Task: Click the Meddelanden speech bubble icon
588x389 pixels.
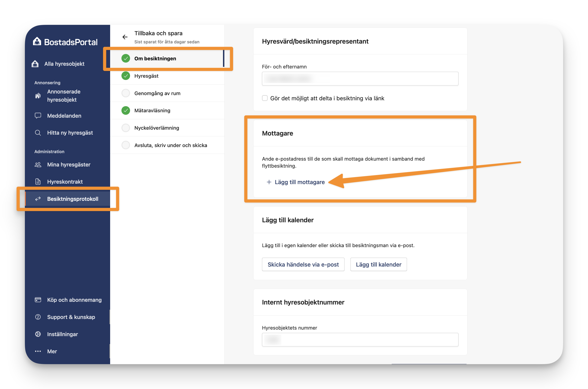Action: (x=38, y=116)
